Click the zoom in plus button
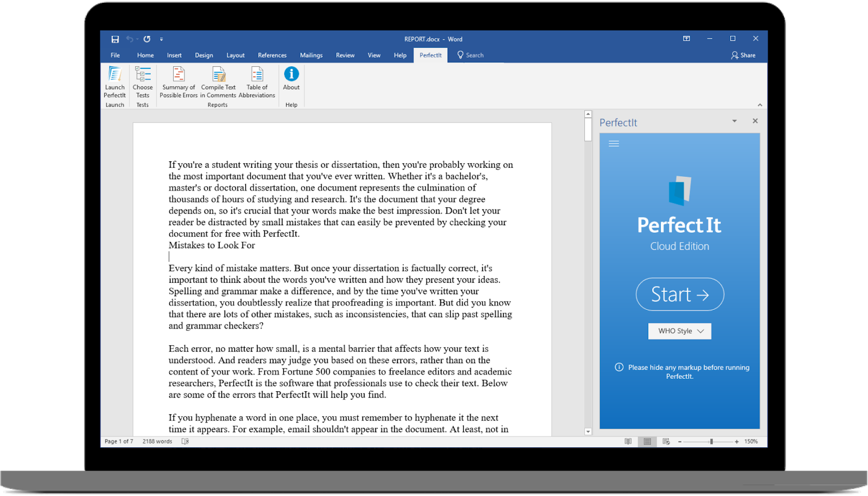 (737, 442)
